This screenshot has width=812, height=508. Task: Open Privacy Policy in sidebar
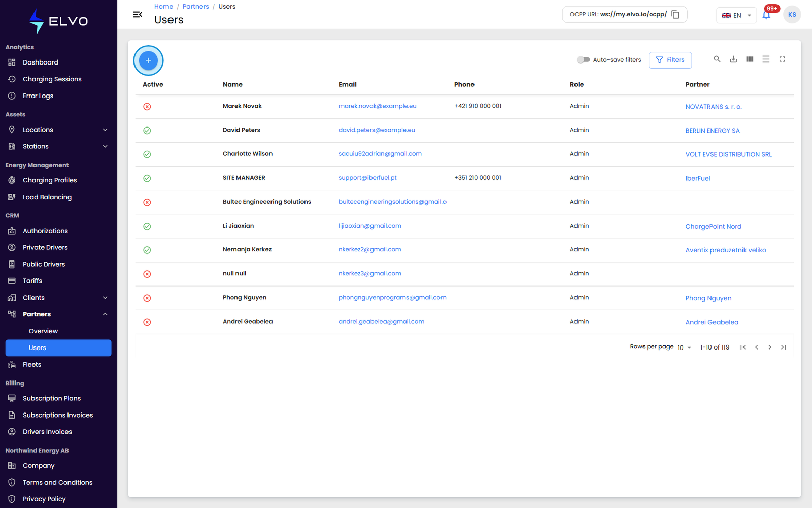point(58,499)
